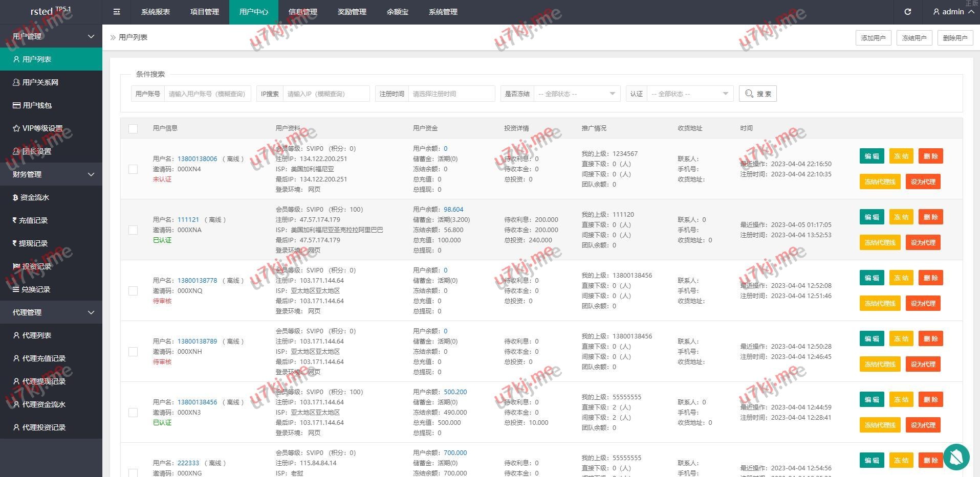980x477 pixels.
Task: Open the floating chat widget icon
Action: pos(955,457)
